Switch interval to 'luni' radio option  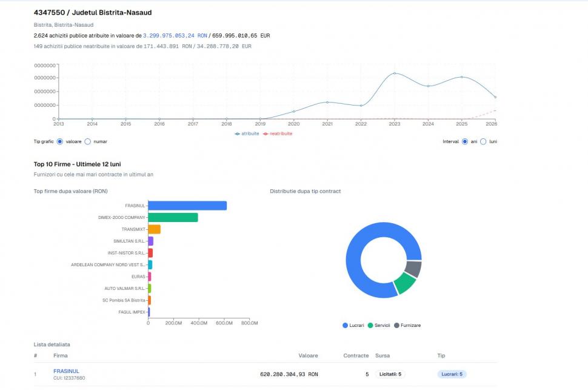tap(484, 141)
